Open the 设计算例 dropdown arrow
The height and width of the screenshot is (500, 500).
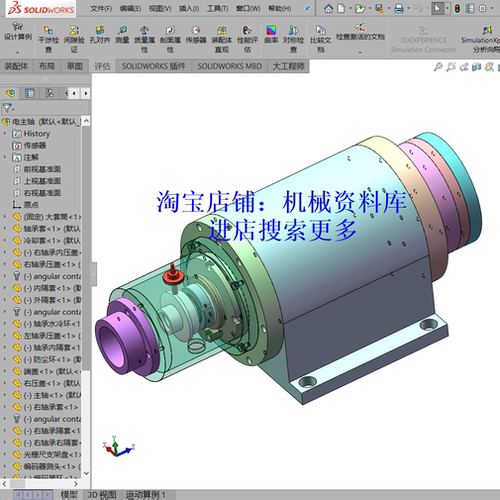18,52
